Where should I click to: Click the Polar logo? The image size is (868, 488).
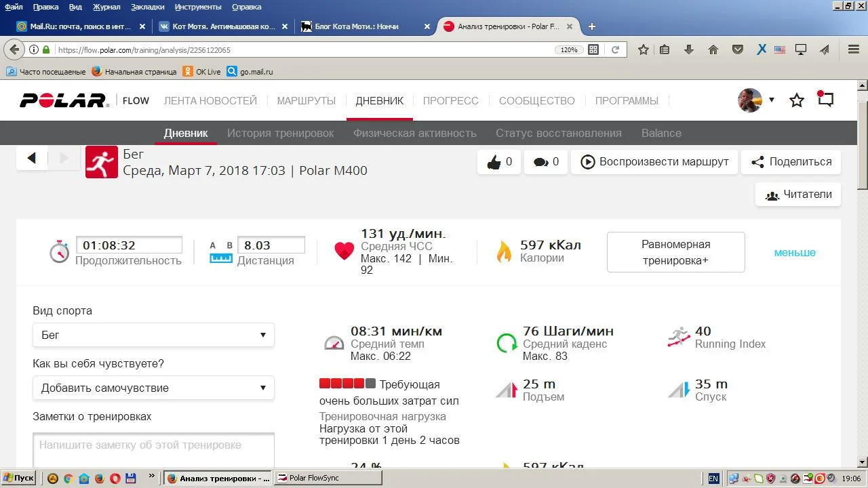(64, 100)
